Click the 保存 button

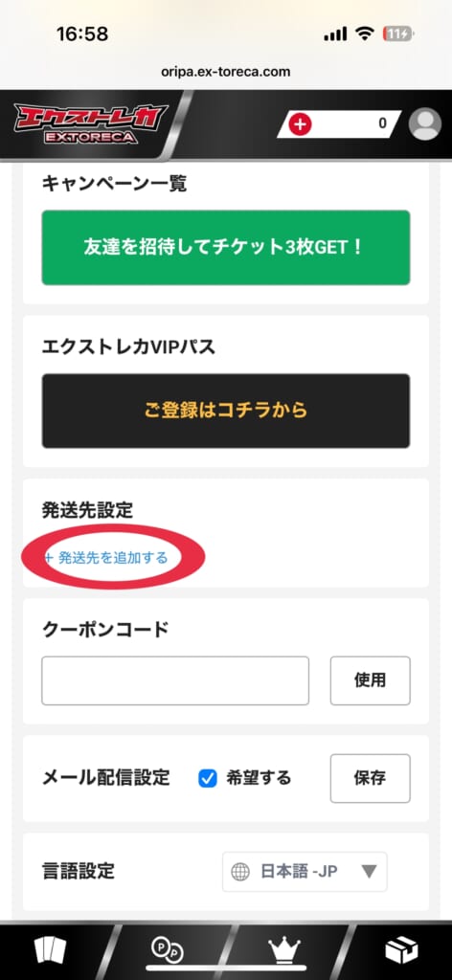pyautogui.click(x=370, y=778)
